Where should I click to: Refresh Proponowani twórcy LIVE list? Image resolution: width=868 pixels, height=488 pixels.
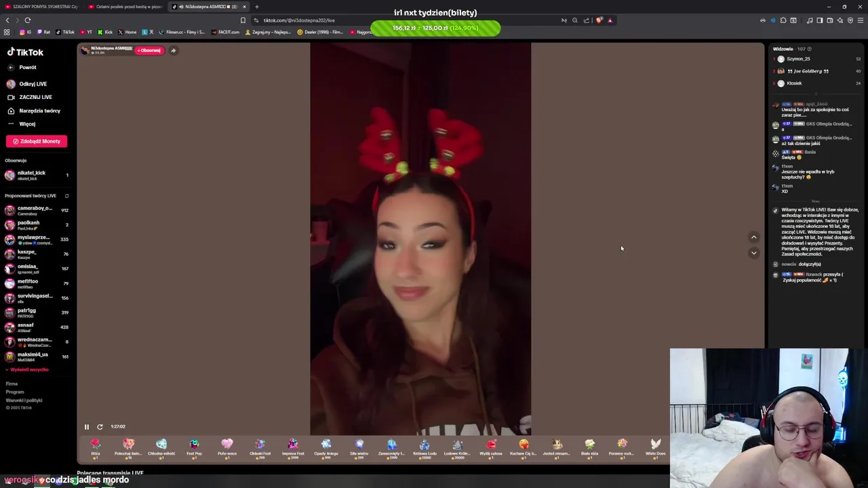66,196
